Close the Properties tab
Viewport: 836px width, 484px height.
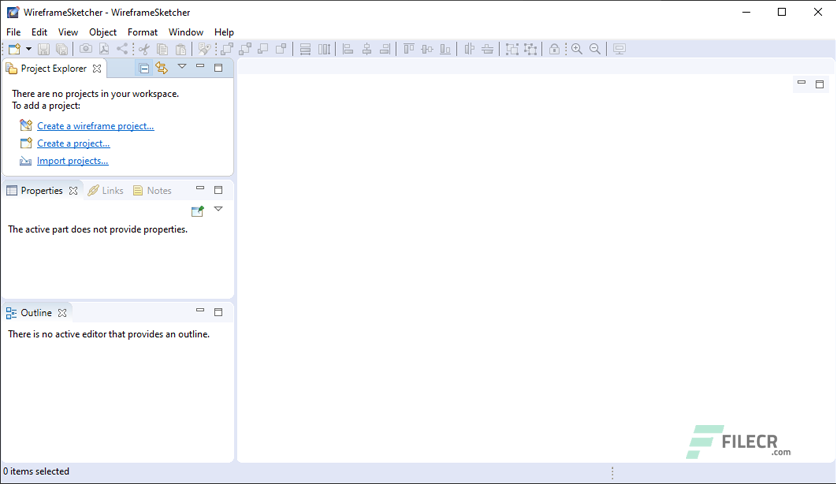tap(73, 190)
